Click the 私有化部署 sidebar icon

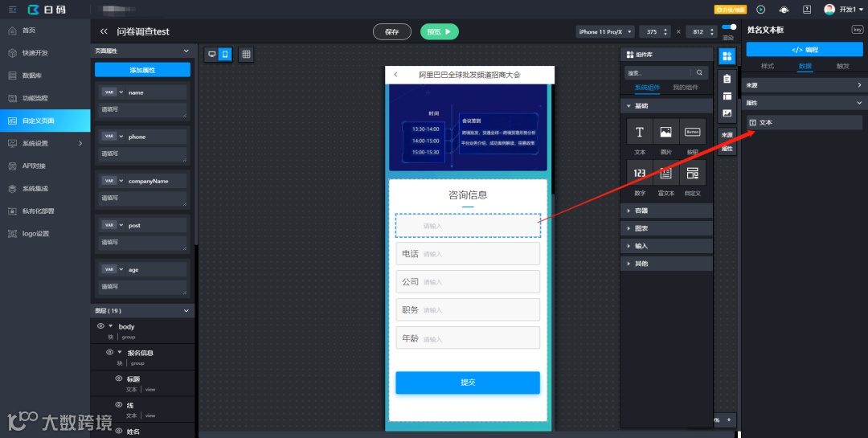[12, 211]
